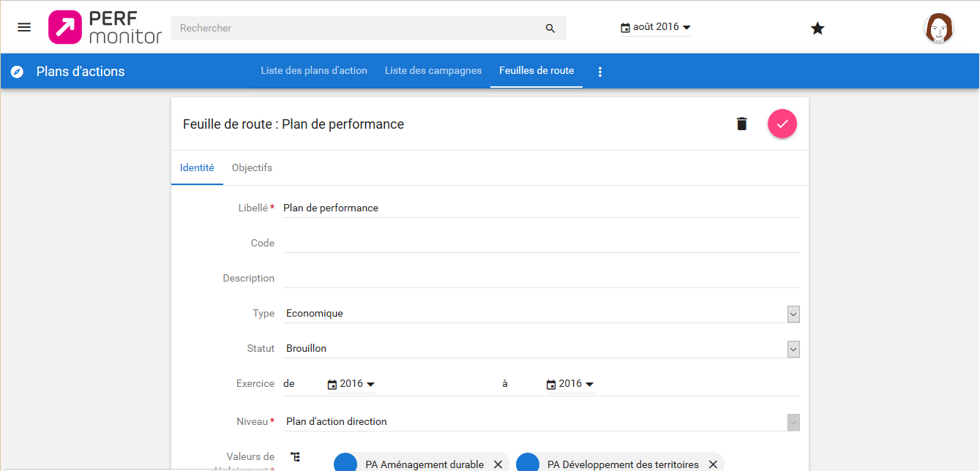
Task: Open the favorites star icon
Action: 818,29
